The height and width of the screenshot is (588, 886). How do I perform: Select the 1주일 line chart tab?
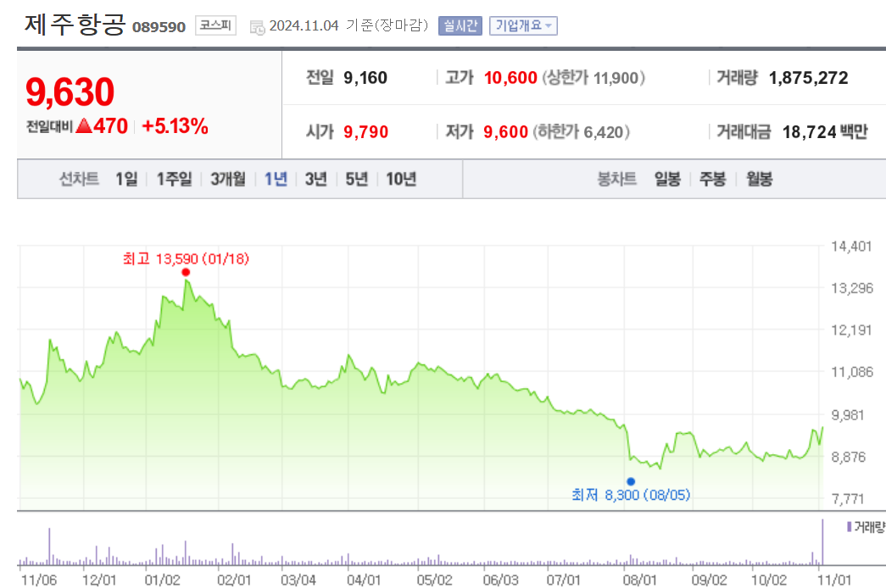pos(174,179)
